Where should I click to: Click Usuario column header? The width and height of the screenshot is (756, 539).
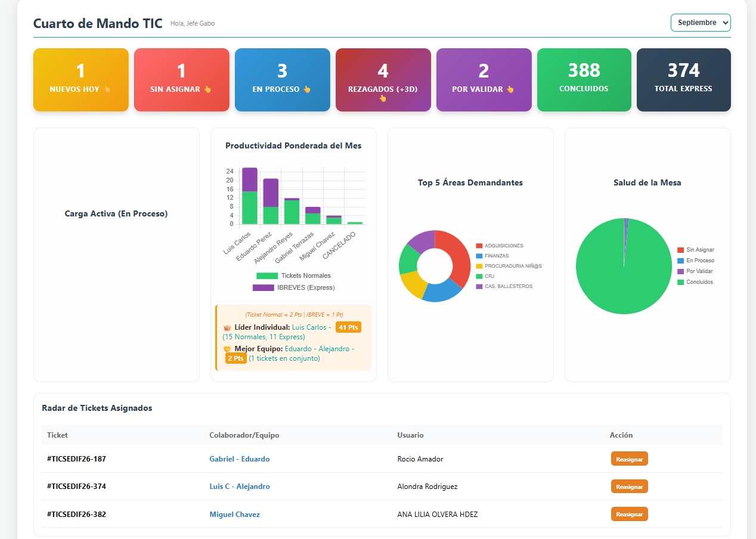pos(411,435)
